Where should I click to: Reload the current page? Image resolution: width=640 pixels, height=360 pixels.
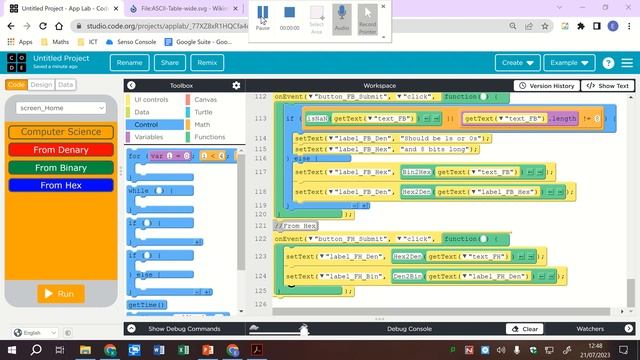(x=43, y=26)
